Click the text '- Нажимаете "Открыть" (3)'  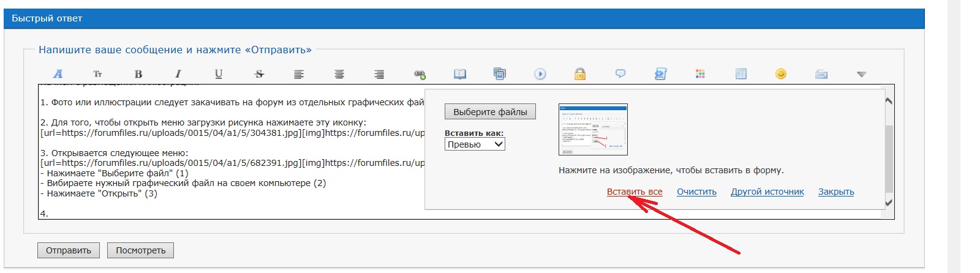99,193
